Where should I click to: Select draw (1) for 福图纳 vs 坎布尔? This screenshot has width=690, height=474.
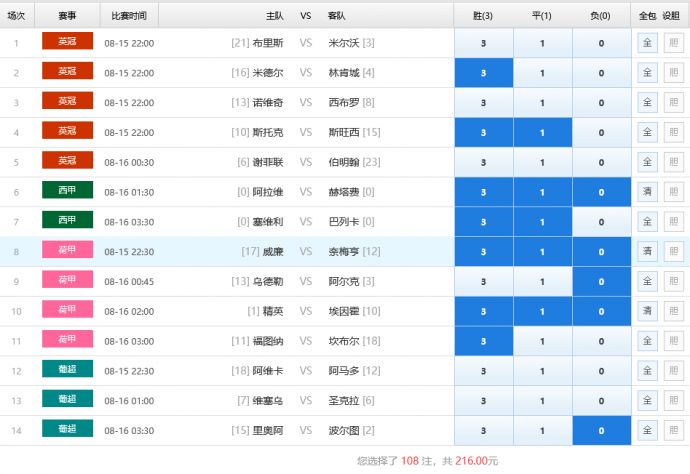coord(543,341)
